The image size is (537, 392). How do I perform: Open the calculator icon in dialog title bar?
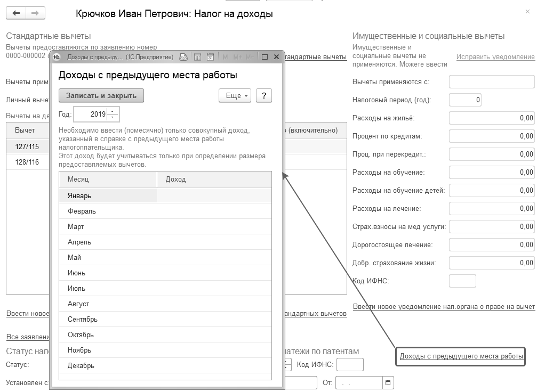(x=198, y=57)
